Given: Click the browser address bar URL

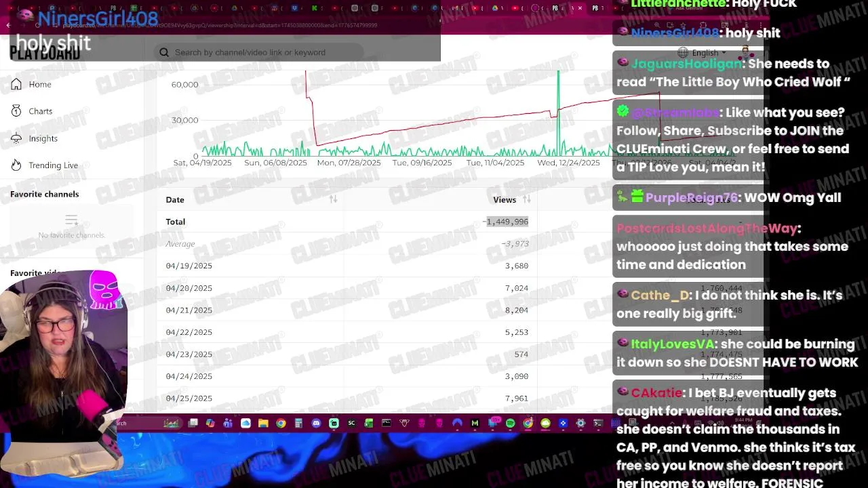Looking at the screenshot, I should 220,25.
